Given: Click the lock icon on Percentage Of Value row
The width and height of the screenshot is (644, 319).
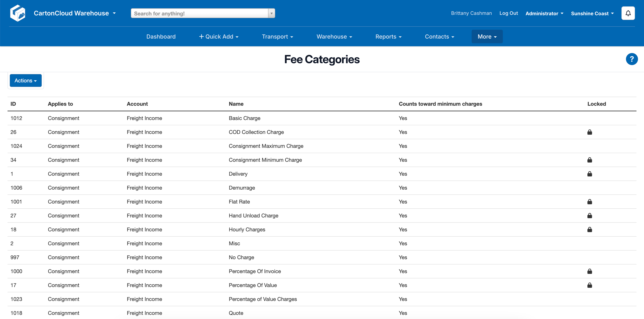Looking at the screenshot, I should 589,285.
